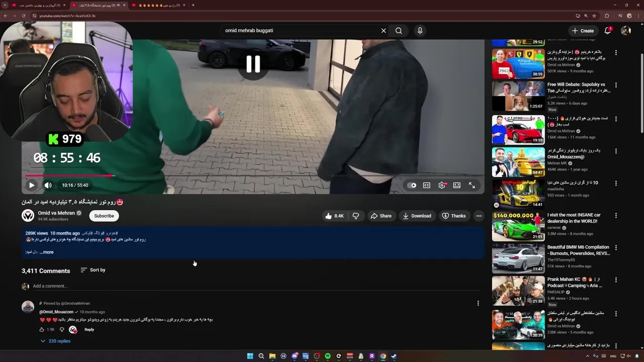This screenshot has width=644, height=362.
Task: Turn on closed captions (CC)
Action: point(427,185)
